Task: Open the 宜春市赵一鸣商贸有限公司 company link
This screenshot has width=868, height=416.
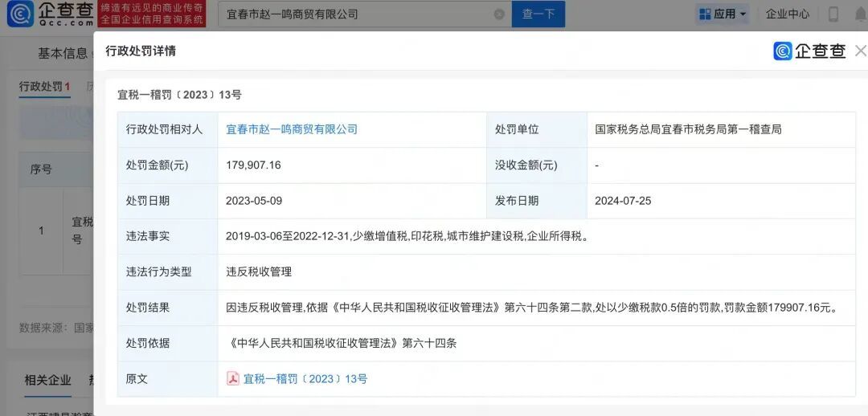Action: [292, 129]
